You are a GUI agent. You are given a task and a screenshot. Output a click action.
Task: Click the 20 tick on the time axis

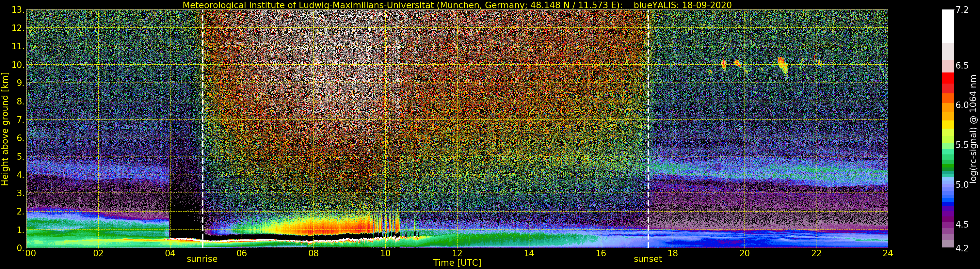744,253
